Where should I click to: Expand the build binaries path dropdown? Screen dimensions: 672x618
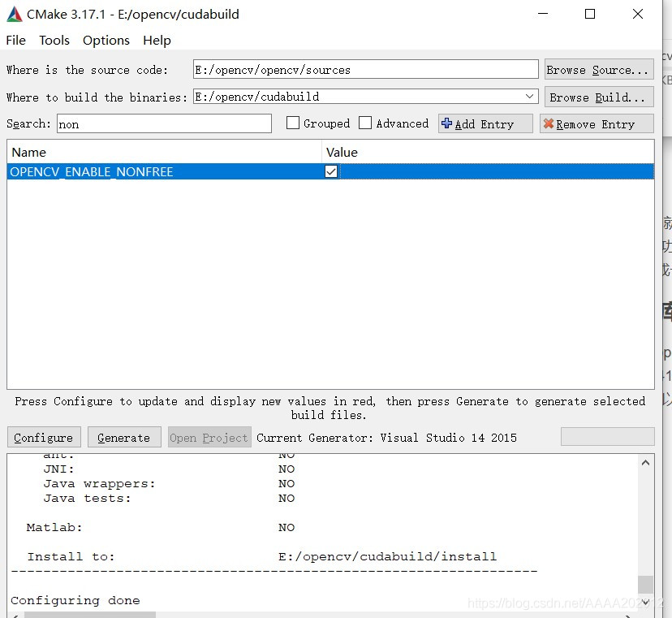(x=530, y=97)
